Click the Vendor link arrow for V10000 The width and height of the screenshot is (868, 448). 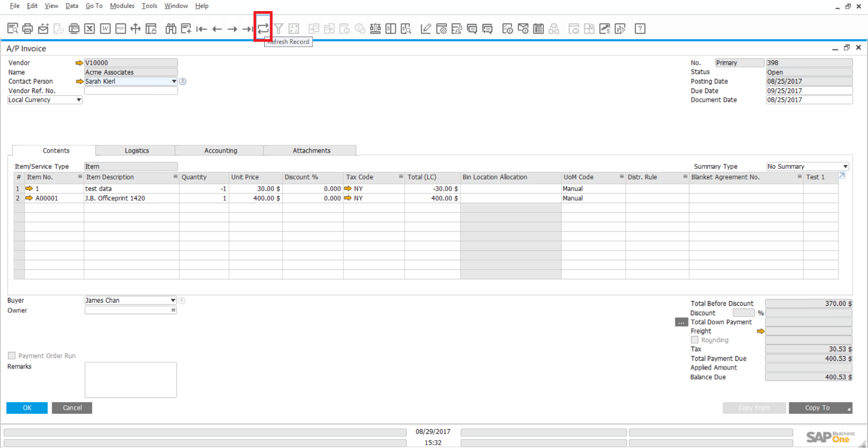click(x=79, y=63)
